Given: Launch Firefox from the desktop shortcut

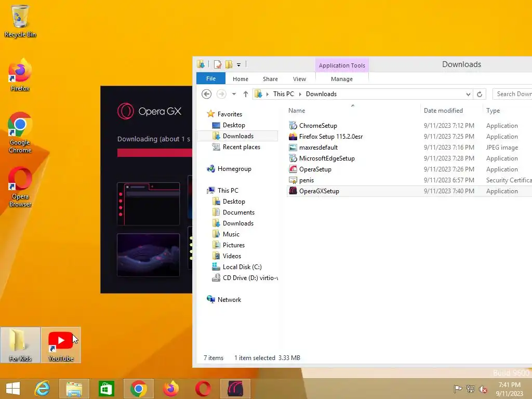Looking at the screenshot, I should 20,75.
